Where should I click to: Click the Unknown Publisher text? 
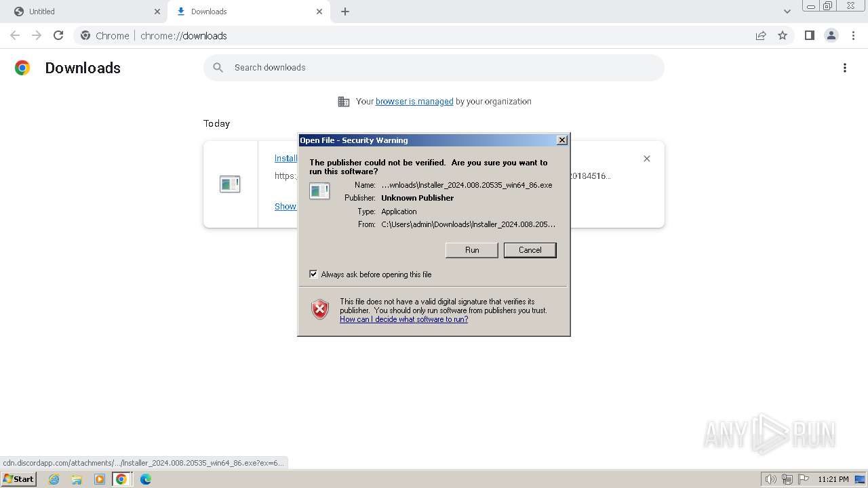417,198
